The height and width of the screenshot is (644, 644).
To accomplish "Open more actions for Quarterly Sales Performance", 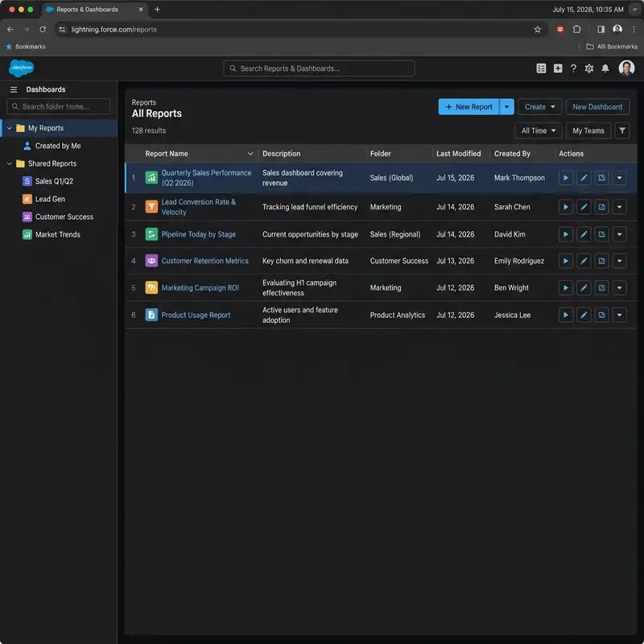I will coord(619,178).
